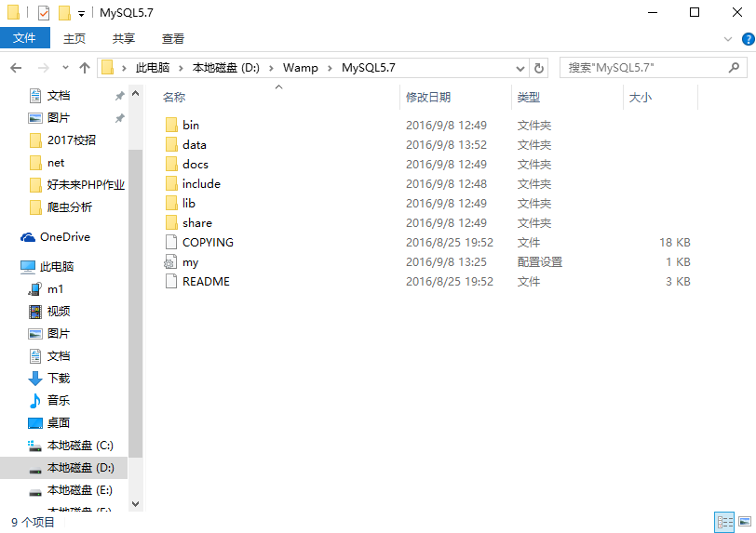Viewport: 756px width, 533px height.
Task: Click the New Folder icon in title bar
Action: (64, 12)
